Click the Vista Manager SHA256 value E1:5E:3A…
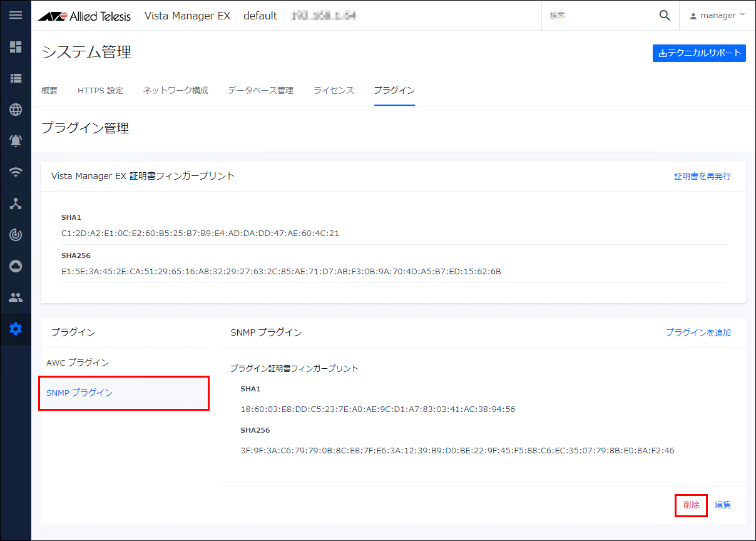This screenshot has height=541, width=756. [281, 272]
